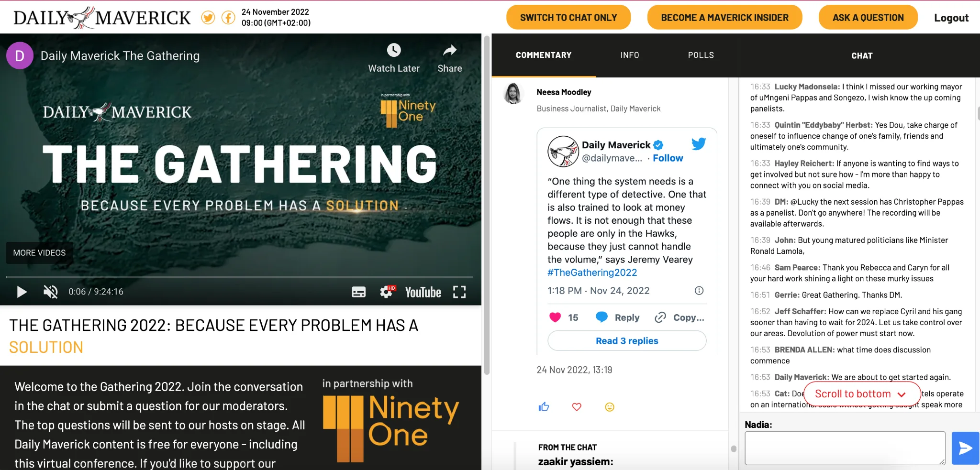980x470 pixels.
Task: Enter fullscreen mode on the video
Action: 459,292
